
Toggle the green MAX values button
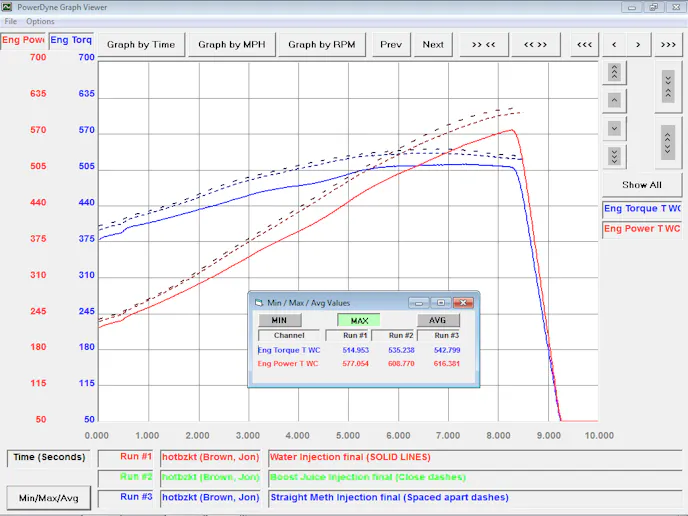point(358,321)
